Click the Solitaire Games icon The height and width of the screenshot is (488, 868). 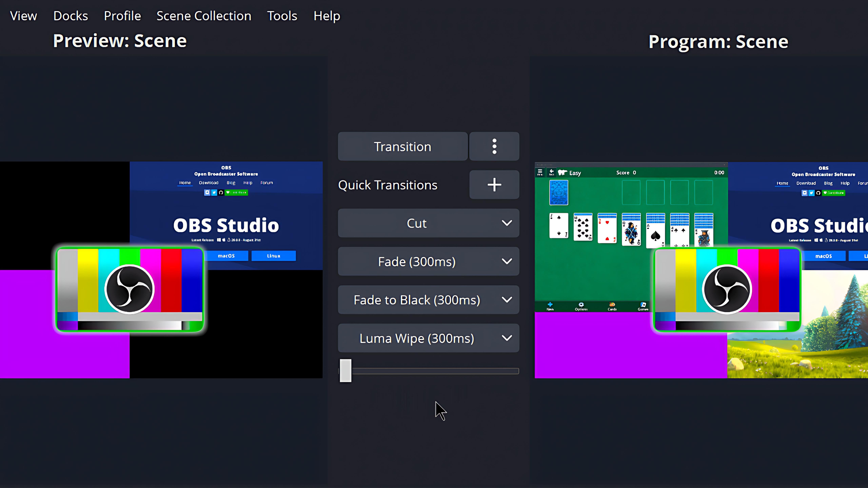pyautogui.click(x=643, y=306)
